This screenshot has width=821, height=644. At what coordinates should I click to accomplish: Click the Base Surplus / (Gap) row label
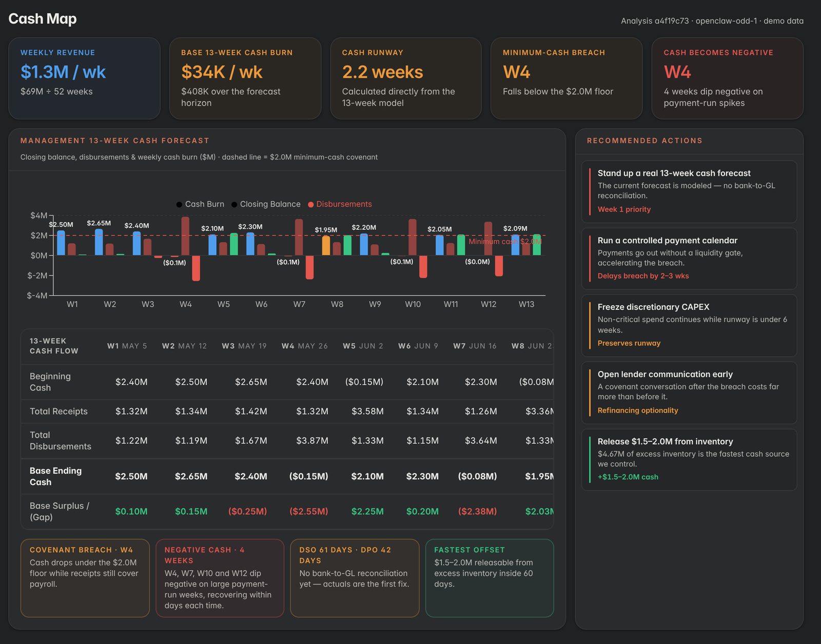point(60,512)
